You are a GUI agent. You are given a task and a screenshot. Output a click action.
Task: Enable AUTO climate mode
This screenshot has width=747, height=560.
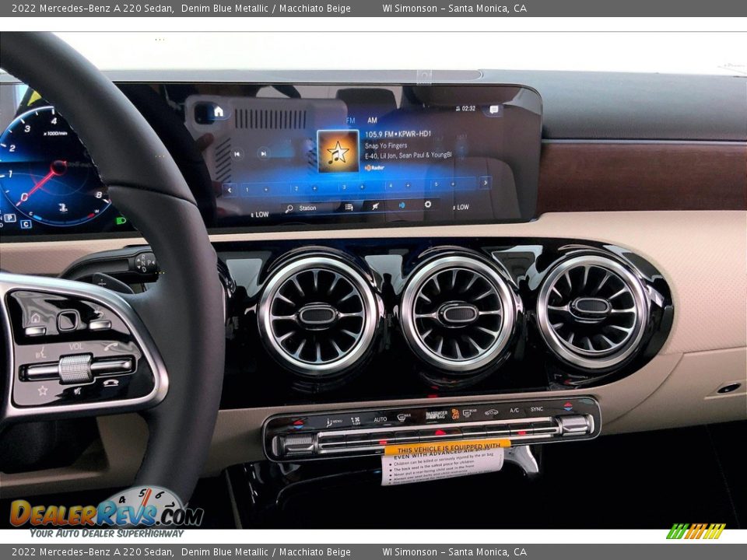(381, 419)
